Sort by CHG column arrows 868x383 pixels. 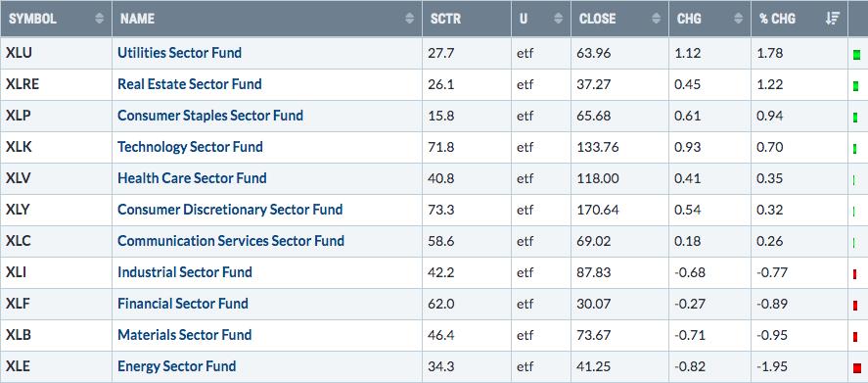(x=739, y=19)
